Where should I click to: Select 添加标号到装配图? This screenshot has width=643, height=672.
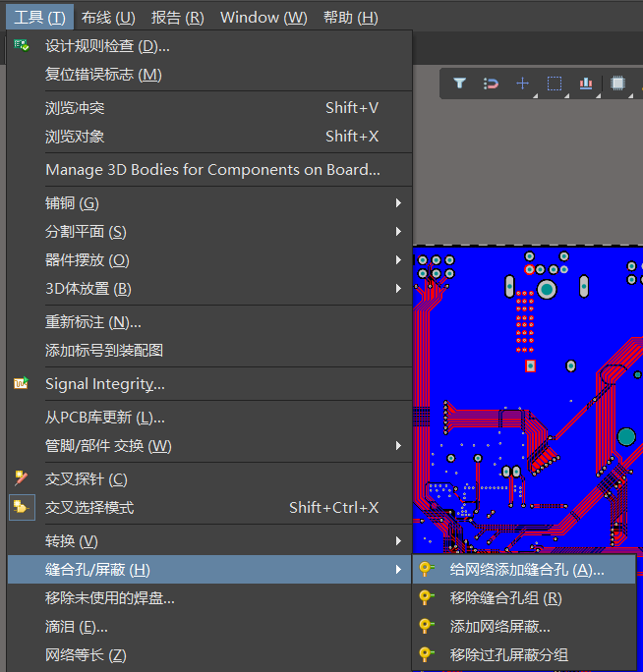click(209, 351)
